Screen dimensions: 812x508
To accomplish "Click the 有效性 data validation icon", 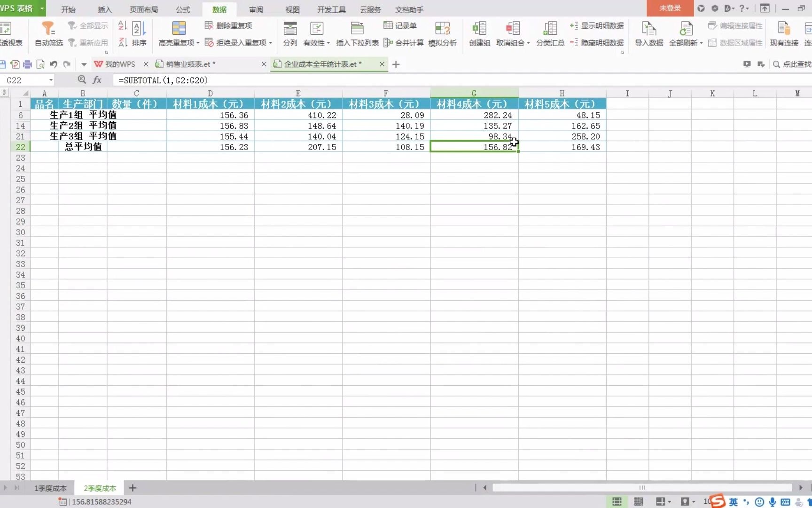I will (x=317, y=29).
